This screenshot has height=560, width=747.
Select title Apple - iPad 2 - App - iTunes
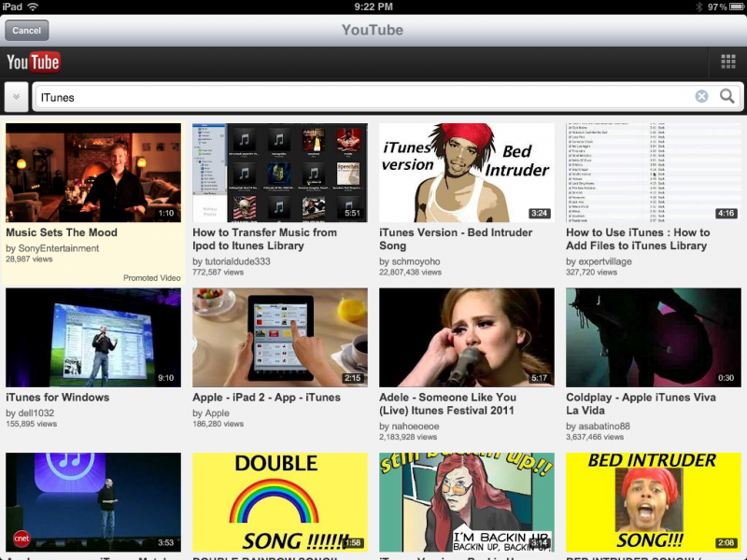(x=266, y=398)
